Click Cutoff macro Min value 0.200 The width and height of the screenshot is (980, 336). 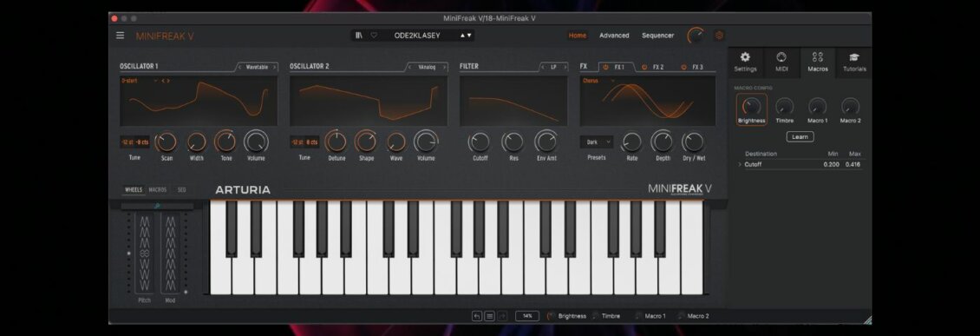tap(831, 165)
